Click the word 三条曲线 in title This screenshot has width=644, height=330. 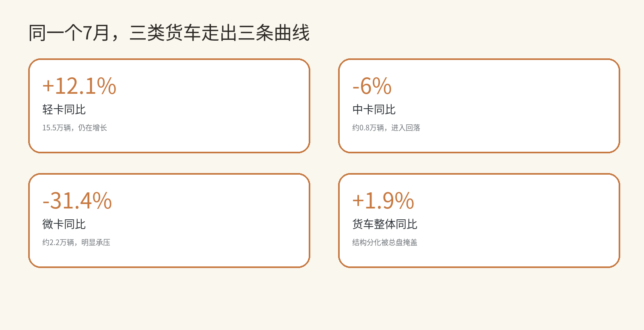[x=274, y=33]
